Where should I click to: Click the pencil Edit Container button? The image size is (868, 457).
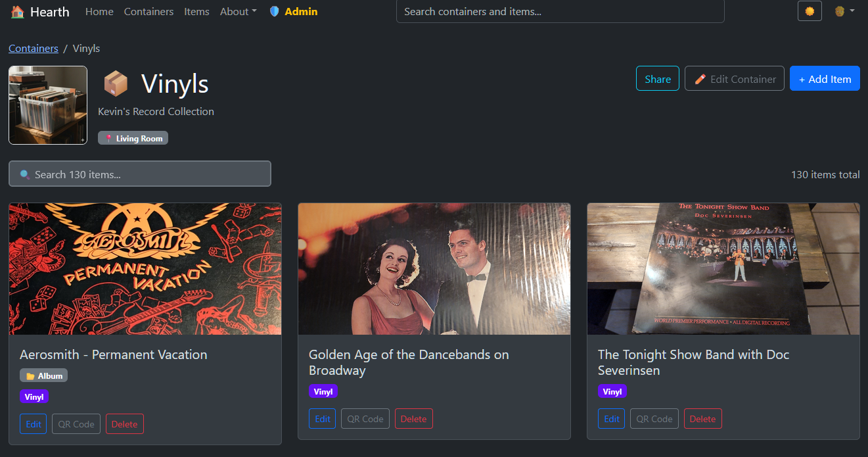click(x=735, y=79)
